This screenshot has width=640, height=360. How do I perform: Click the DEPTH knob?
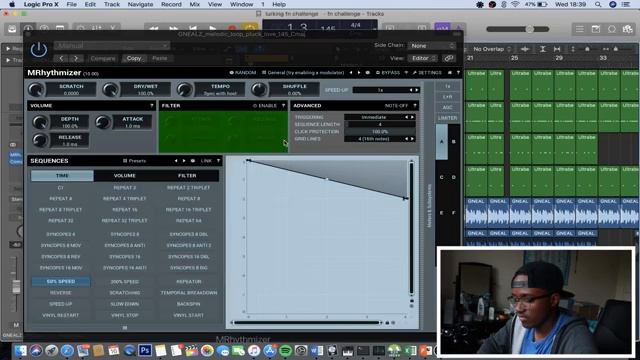click(40, 122)
